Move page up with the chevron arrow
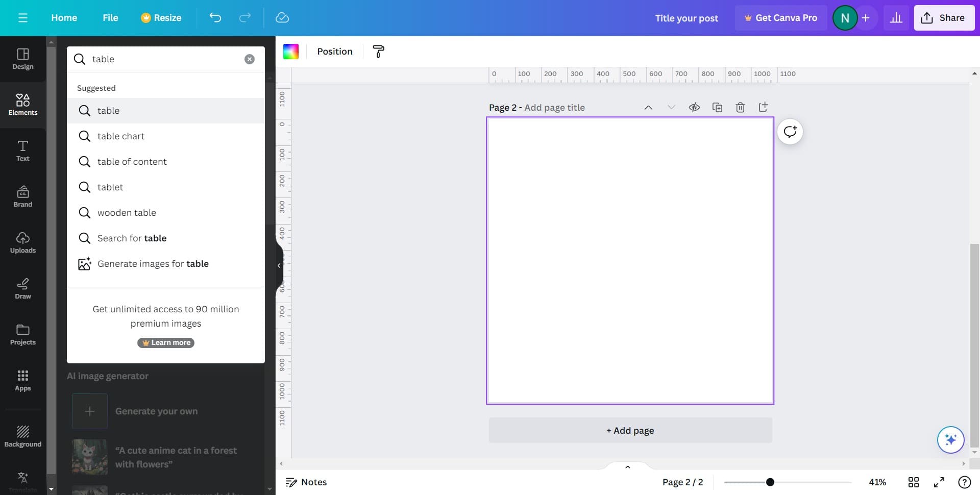 click(x=648, y=107)
